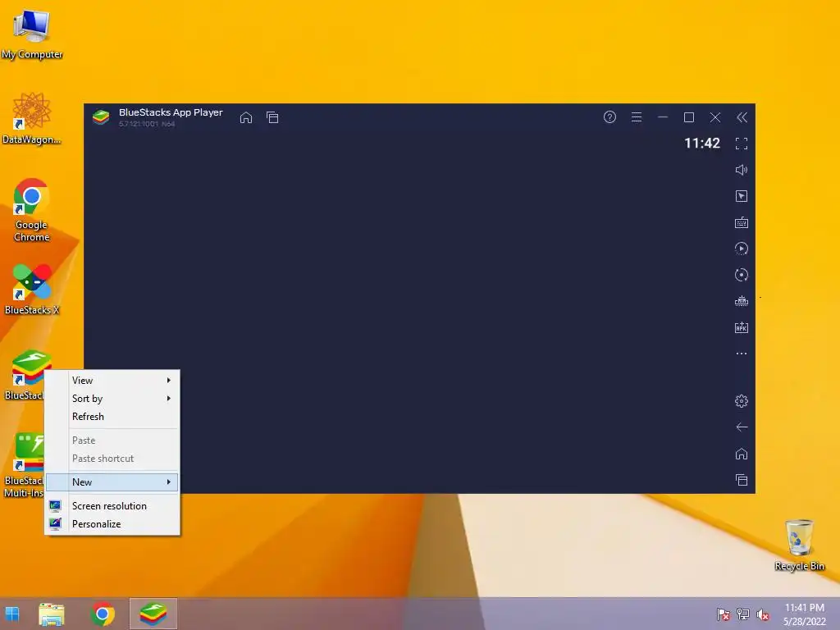Click the network tray icon
The width and height of the screenshot is (840, 630).
click(x=743, y=614)
